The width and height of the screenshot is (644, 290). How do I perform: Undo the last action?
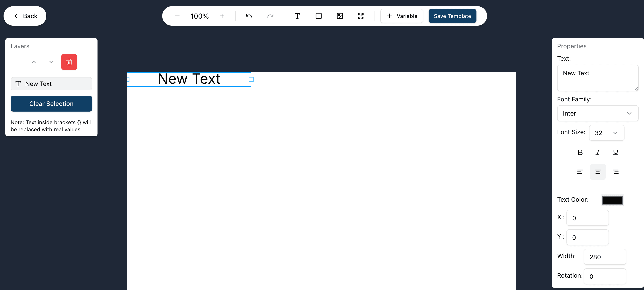249,16
